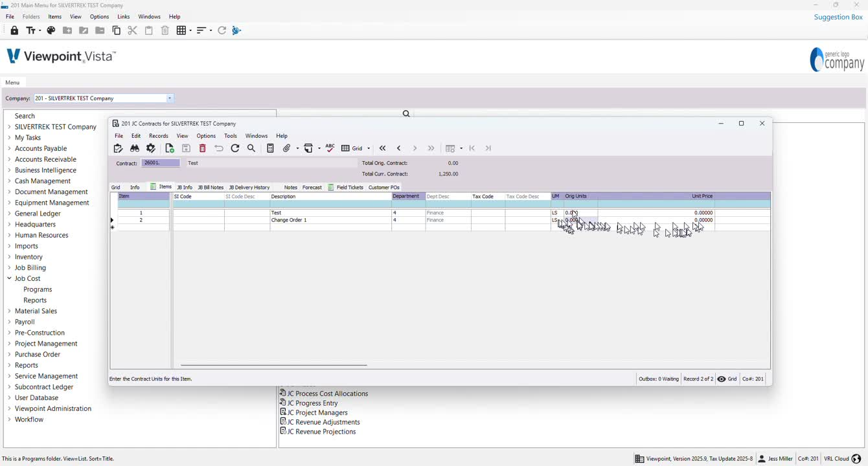Open the Records menu in JC Contracts

pyautogui.click(x=159, y=136)
